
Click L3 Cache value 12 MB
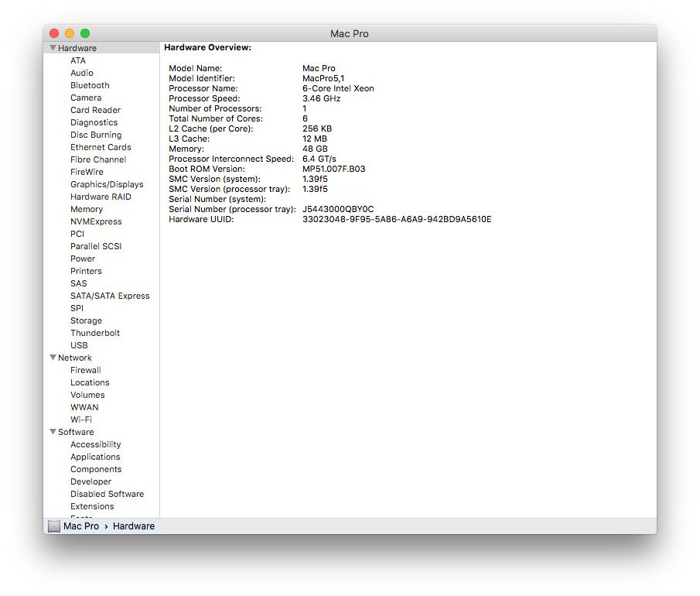(x=315, y=139)
